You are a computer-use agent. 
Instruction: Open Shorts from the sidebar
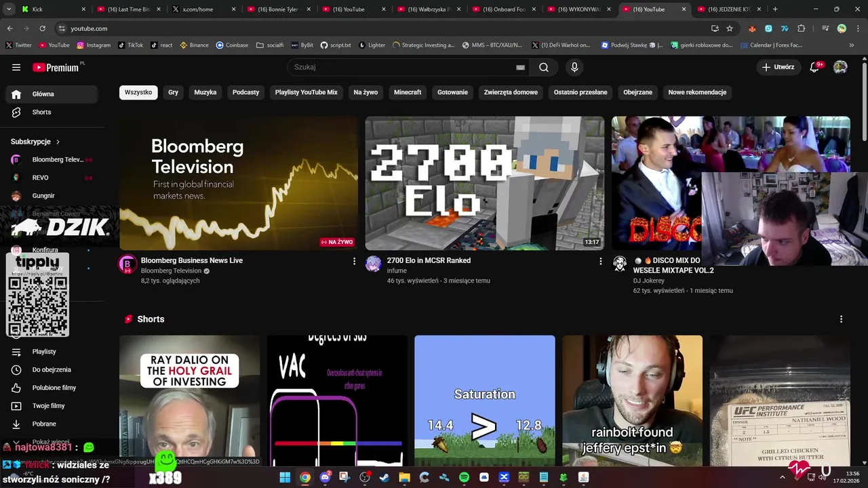tap(52, 112)
